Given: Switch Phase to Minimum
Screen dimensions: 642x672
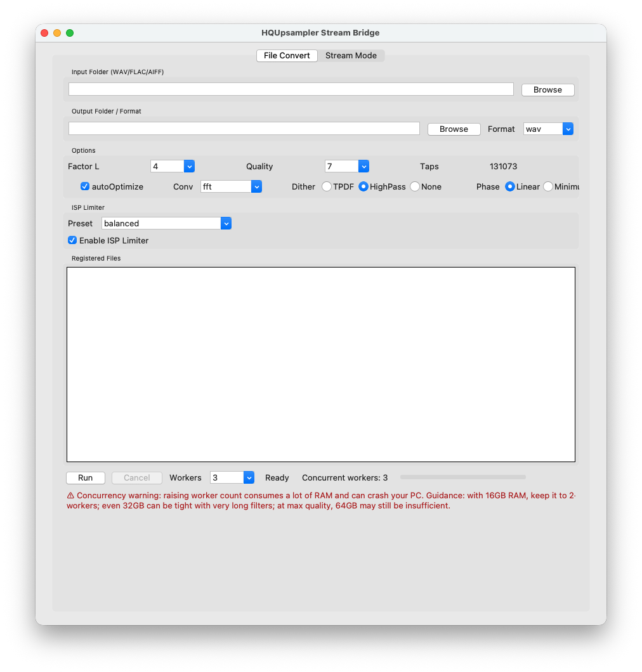Looking at the screenshot, I should (x=547, y=186).
